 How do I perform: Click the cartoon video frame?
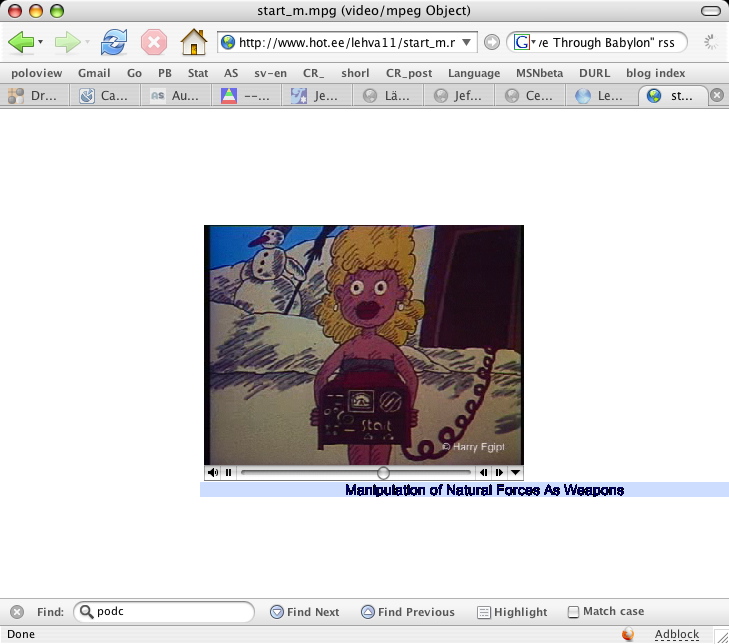point(364,345)
